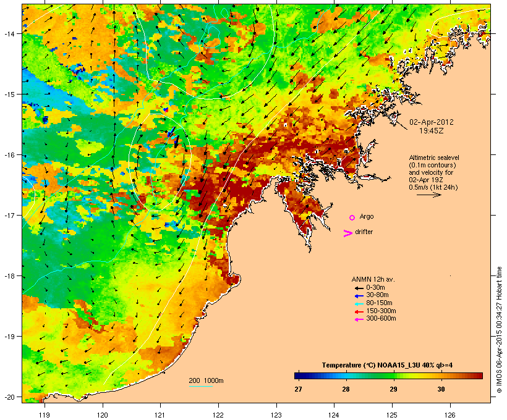Click the blue 30-80m arrow legend icon
This screenshot has width=507, height=420.
[359, 296]
